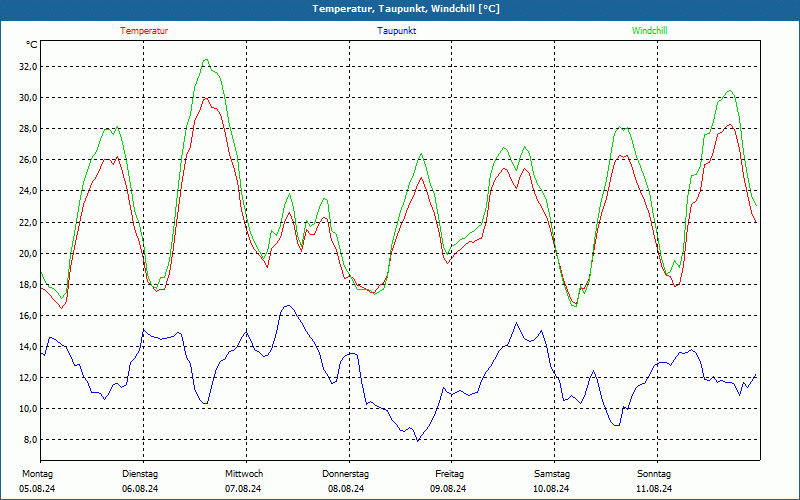Select the blue Taupunkt legend label
Viewport: 800px width, 500px height.
click(x=397, y=31)
